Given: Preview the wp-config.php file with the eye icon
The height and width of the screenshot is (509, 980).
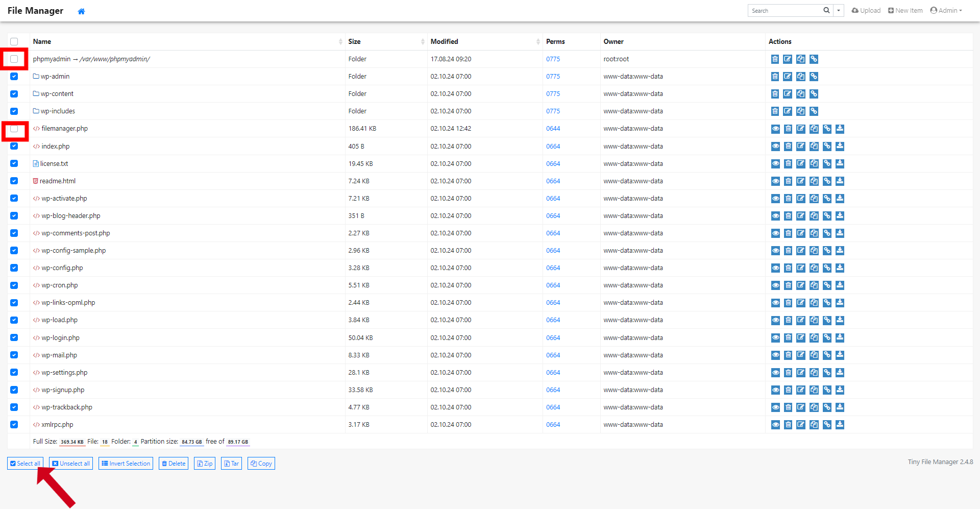Looking at the screenshot, I should point(775,268).
